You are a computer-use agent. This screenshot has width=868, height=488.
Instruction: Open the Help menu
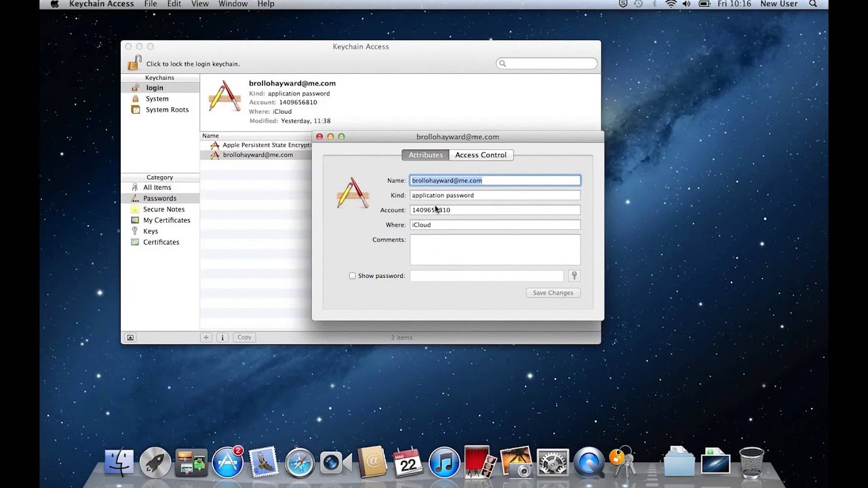[266, 4]
